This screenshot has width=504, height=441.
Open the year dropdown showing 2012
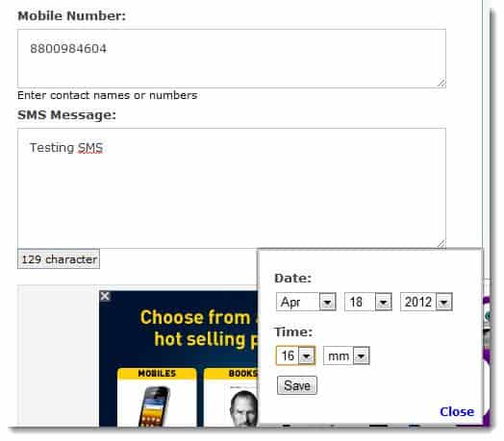coord(426,302)
